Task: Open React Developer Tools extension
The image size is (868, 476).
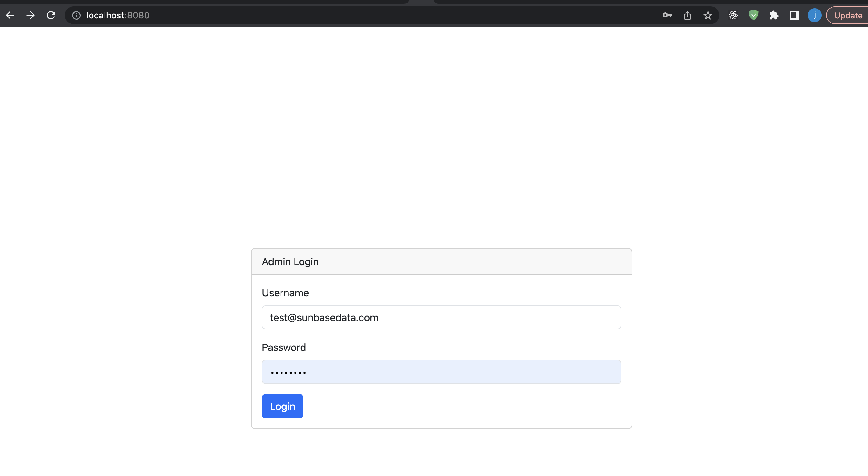Action: [x=733, y=15]
